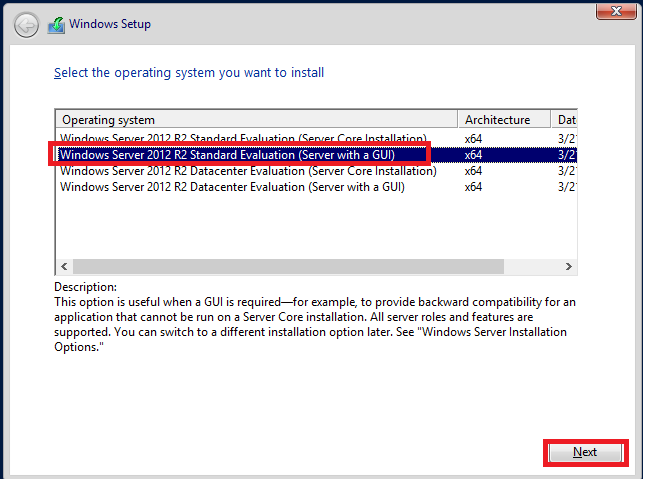The width and height of the screenshot is (648, 483).
Task: Click the partially visible Date column header
Action: click(564, 120)
